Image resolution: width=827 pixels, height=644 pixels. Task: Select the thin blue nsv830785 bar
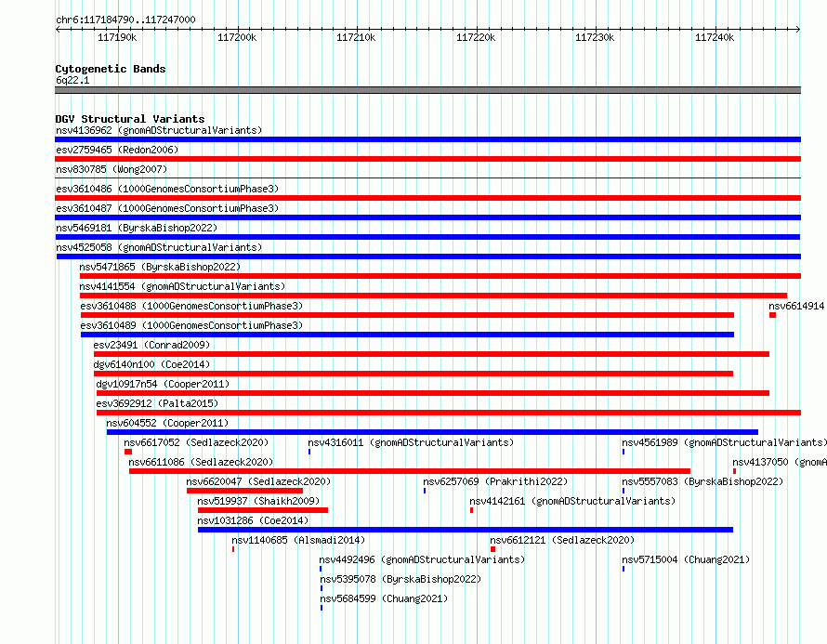(x=427, y=178)
